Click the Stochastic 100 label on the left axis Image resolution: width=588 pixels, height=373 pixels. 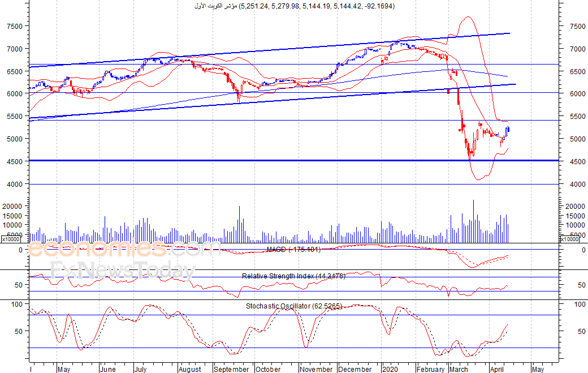(17, 305)
